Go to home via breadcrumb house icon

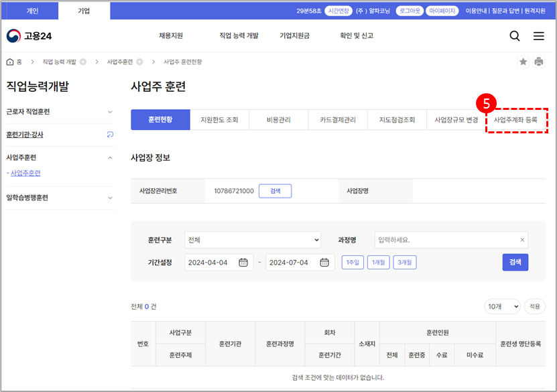(x=10, y=62)
